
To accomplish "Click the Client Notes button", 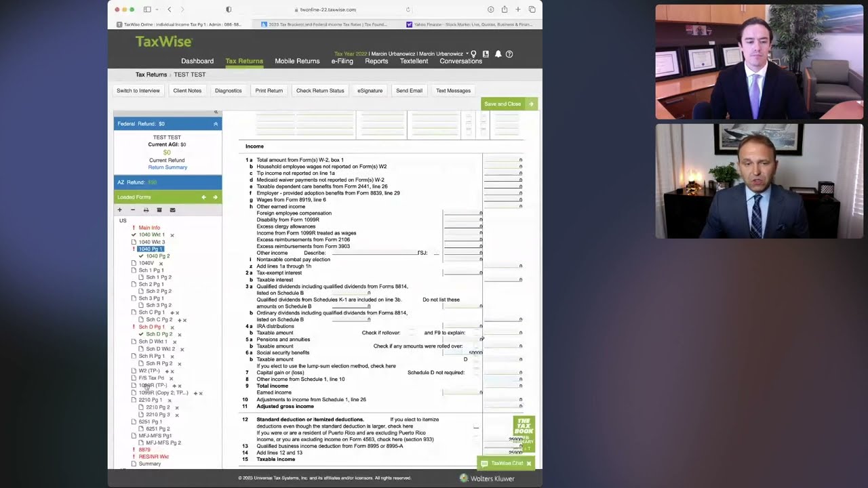I will [187, 91].
